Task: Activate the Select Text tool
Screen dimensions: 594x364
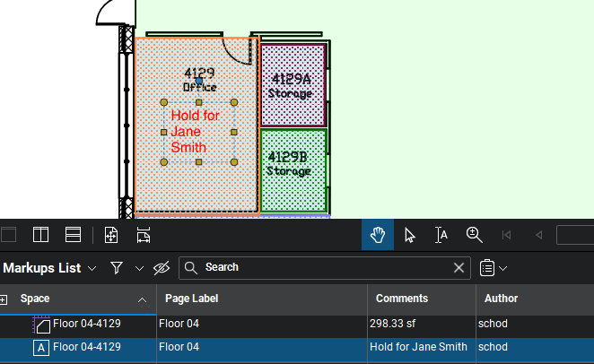Action: tap(441, 235)
